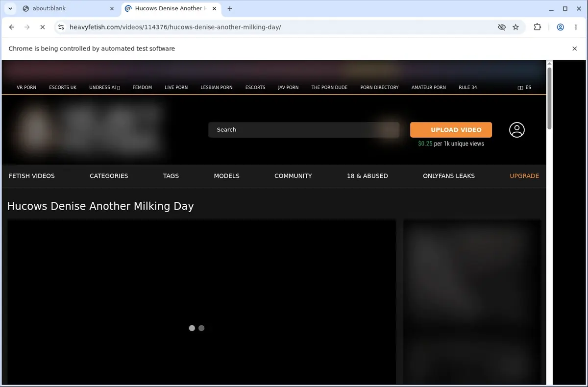The image size is (588, 387).
Task: Click the address bar URL
Action: [x=175, y=27]
